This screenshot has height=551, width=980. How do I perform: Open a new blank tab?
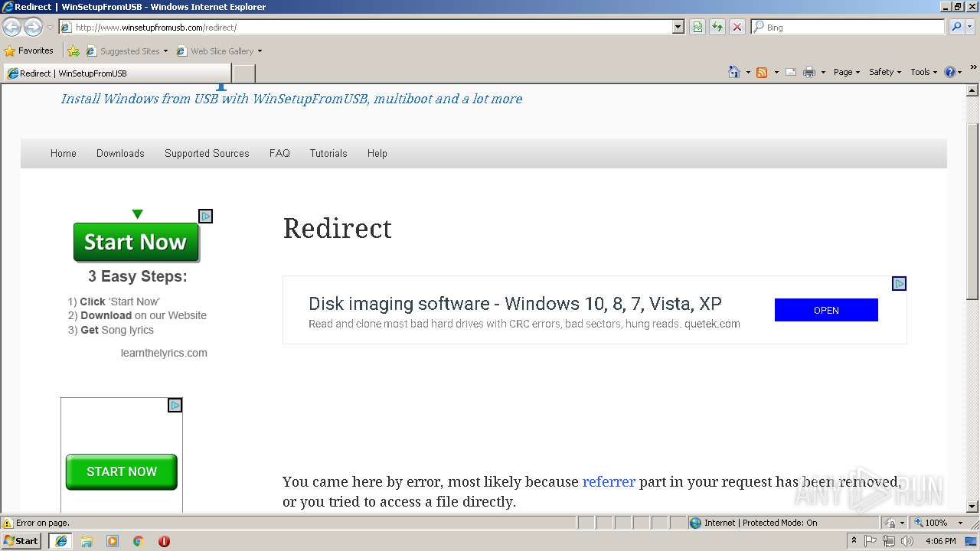[243, 73]
